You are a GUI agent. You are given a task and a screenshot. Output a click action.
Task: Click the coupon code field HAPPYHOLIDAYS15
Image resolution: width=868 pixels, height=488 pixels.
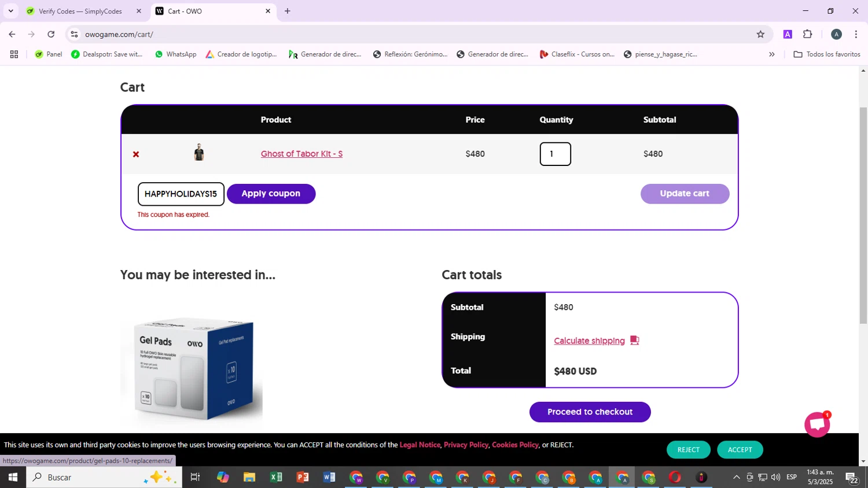point(181,194)
